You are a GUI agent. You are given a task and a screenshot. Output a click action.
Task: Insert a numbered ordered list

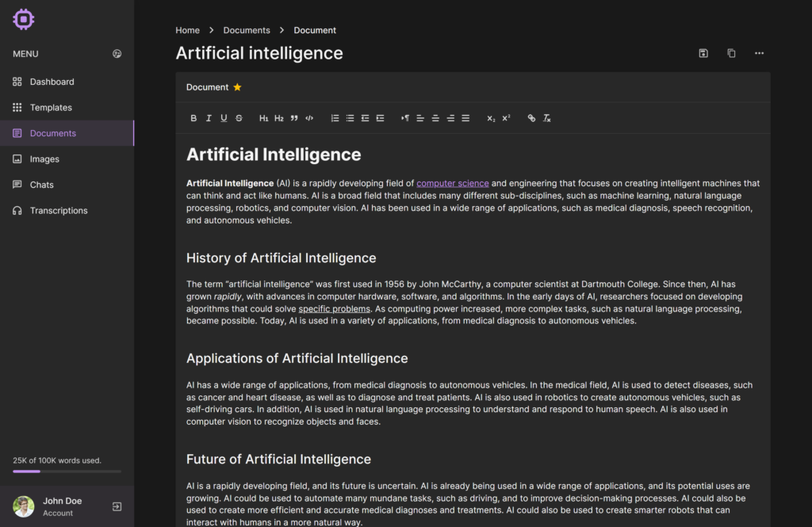click(335, 118)
